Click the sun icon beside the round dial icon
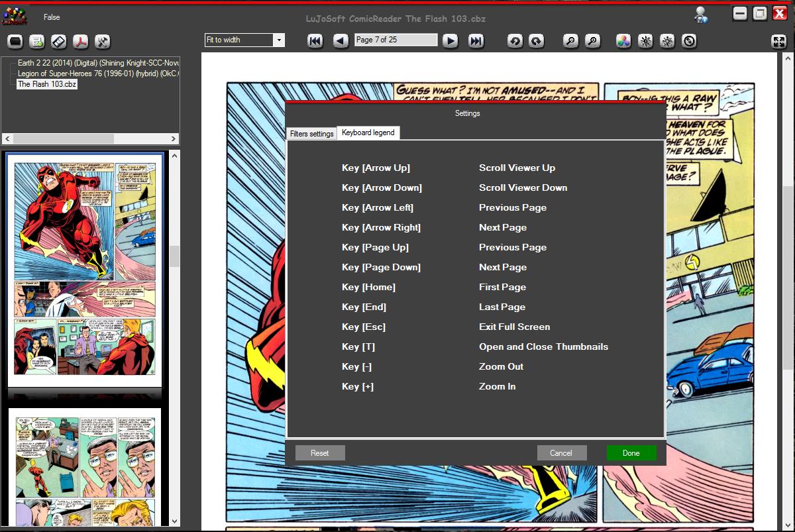Viewport: 795px width, 532px height. (668, 41)
